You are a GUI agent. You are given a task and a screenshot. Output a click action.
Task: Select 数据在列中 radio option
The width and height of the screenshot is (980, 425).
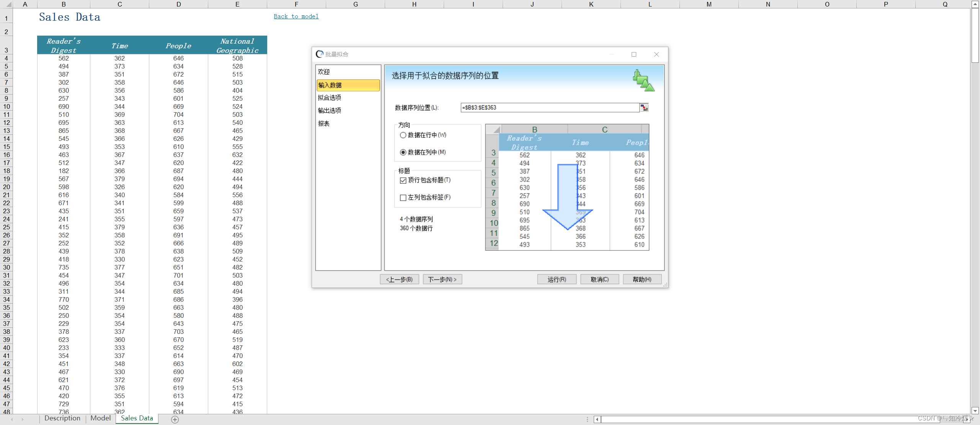click(x=403, y=152)
